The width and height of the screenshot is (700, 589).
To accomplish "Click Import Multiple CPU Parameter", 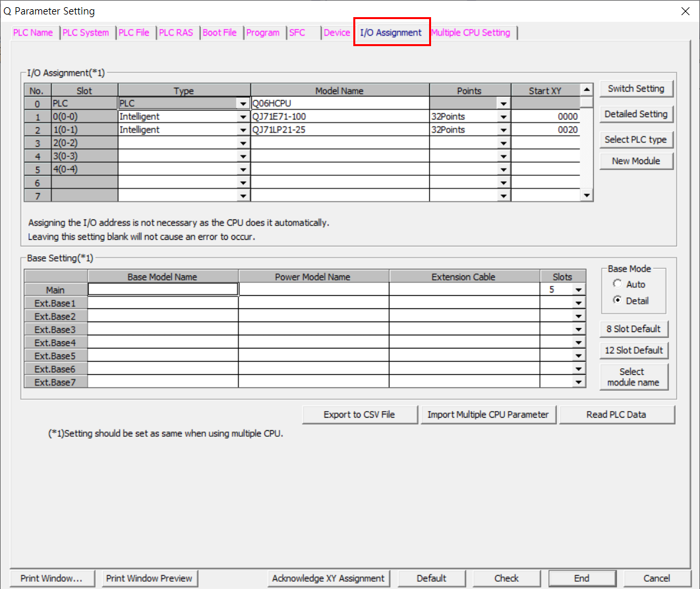I will 488,414.
